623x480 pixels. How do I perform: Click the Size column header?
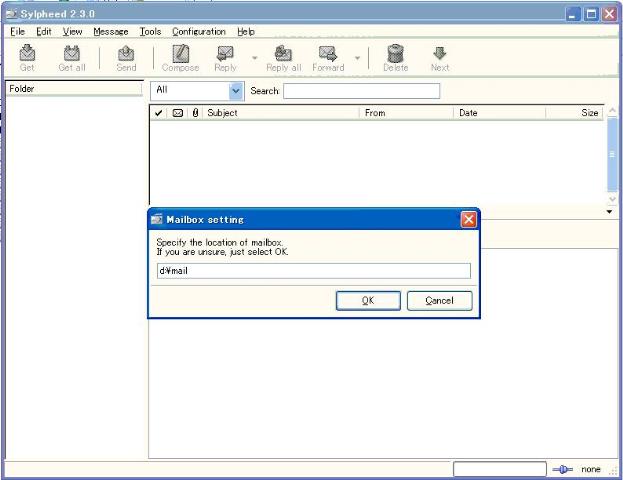point(575,113)
